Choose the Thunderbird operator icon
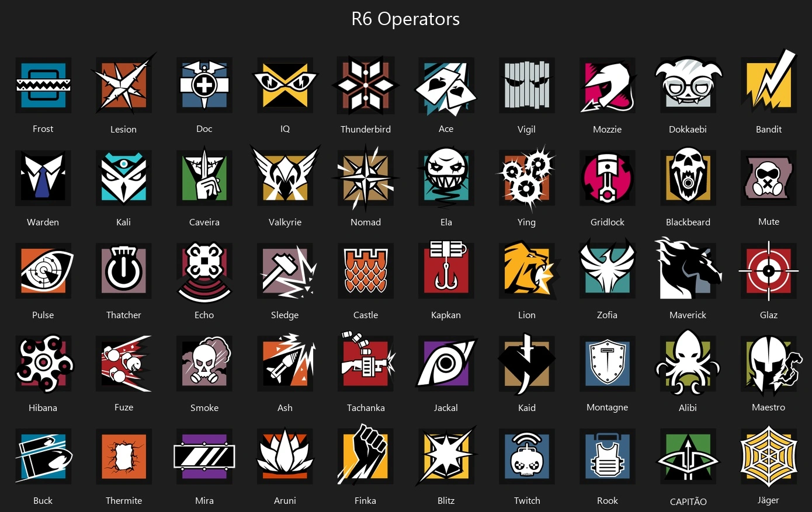This screenshot has height=512, width=812. tap(366, 85)
